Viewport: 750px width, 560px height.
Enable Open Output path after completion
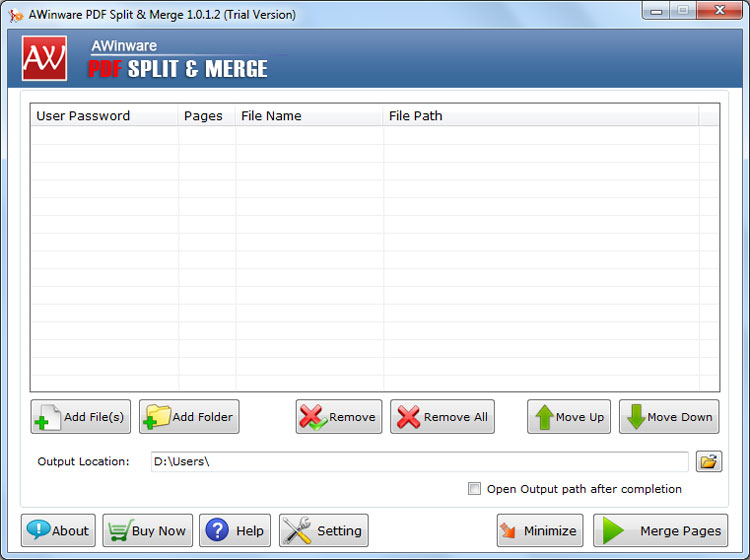(x=474, y=489)
